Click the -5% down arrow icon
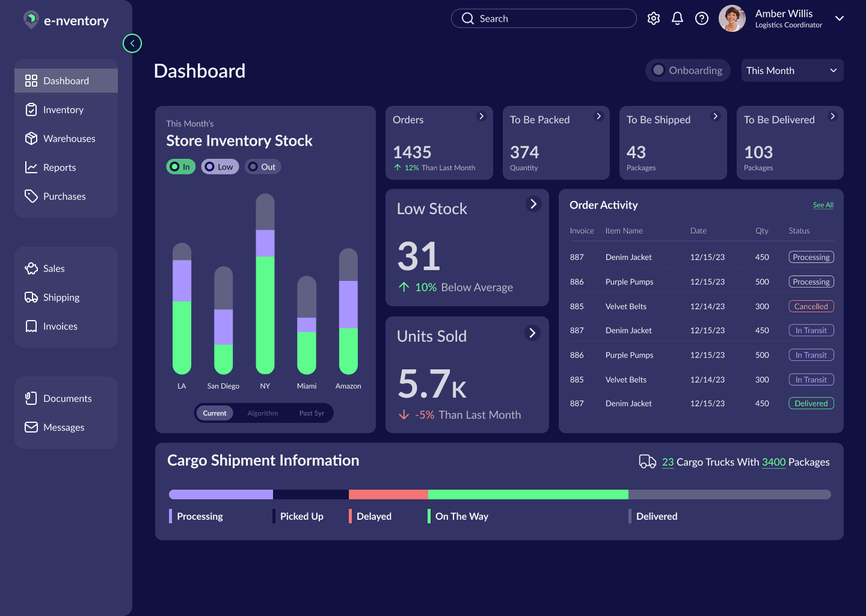The image size is (866, 616). [x=404, y=414]
